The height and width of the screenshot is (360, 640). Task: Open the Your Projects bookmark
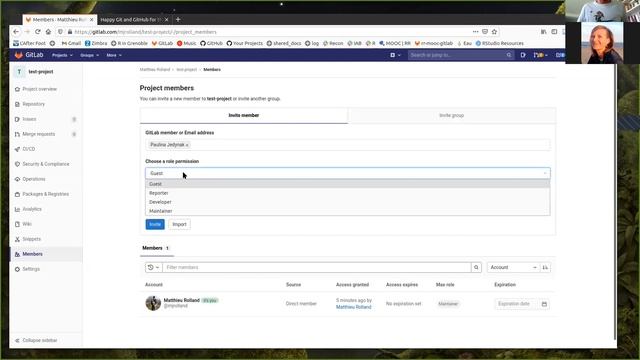tap(244, 43)
